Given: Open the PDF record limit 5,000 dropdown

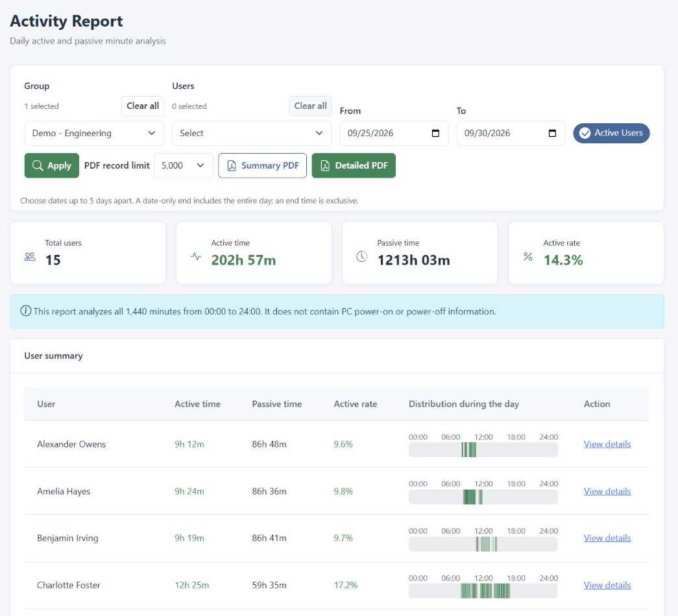Looking at the screenshot, I should 184,165.
